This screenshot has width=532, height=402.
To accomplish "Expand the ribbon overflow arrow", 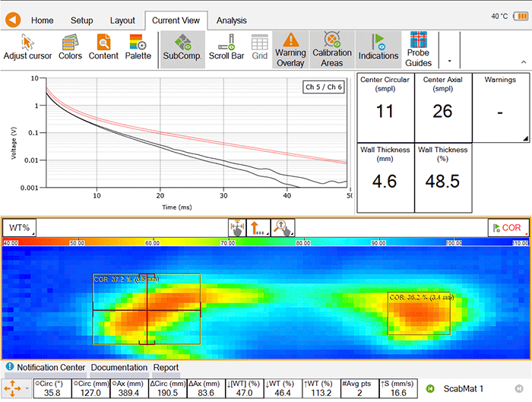I will click(449, 59).
